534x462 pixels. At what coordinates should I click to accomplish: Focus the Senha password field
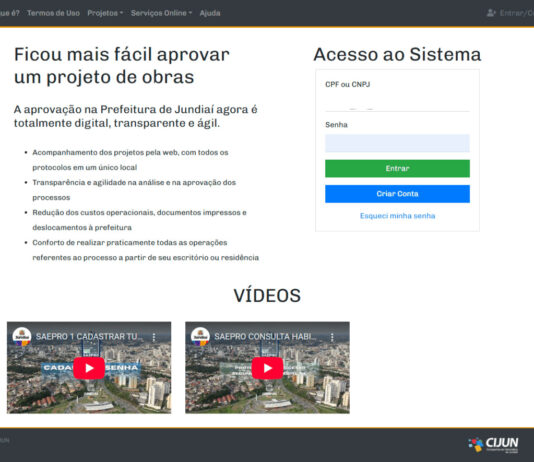click(397, 143)
